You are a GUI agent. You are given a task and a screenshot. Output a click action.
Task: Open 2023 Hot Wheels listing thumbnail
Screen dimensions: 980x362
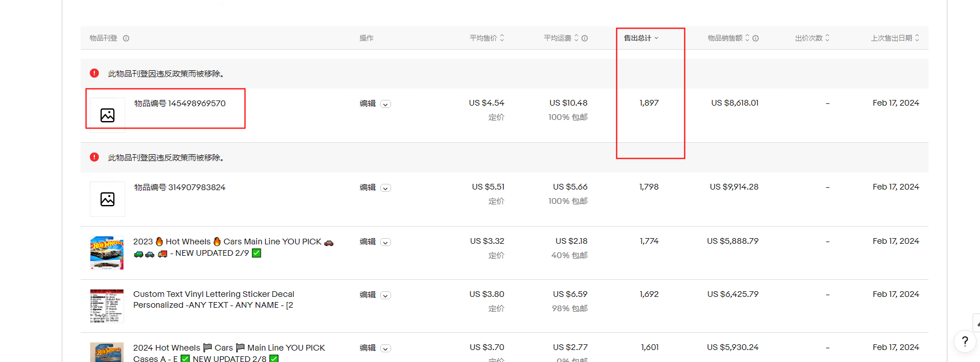point(107,252)
